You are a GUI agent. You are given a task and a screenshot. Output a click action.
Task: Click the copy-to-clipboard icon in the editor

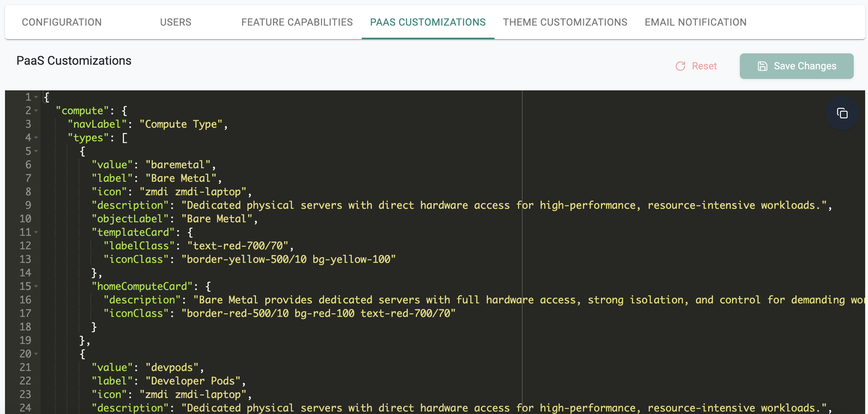(842, 113)
